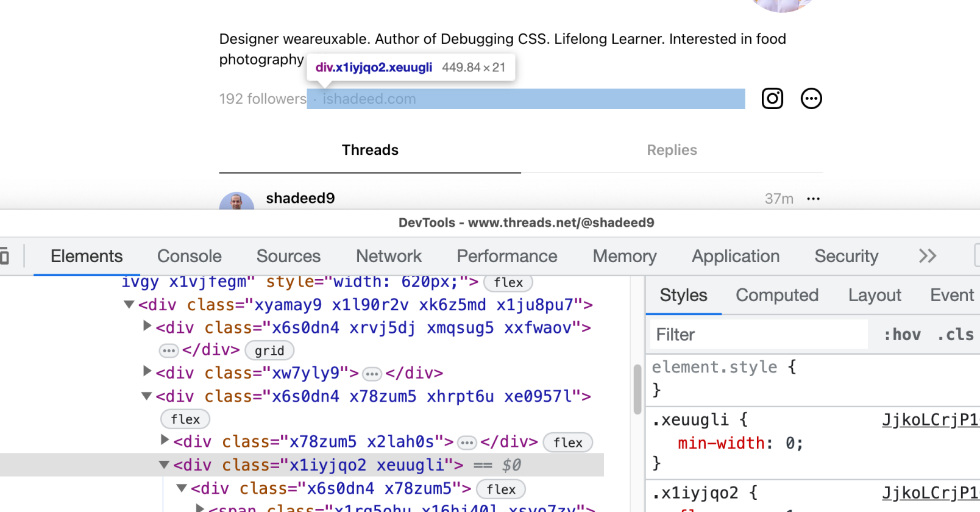Click the styles Filter input field
This screenshot has width=980, height=512.
[758, 335]
